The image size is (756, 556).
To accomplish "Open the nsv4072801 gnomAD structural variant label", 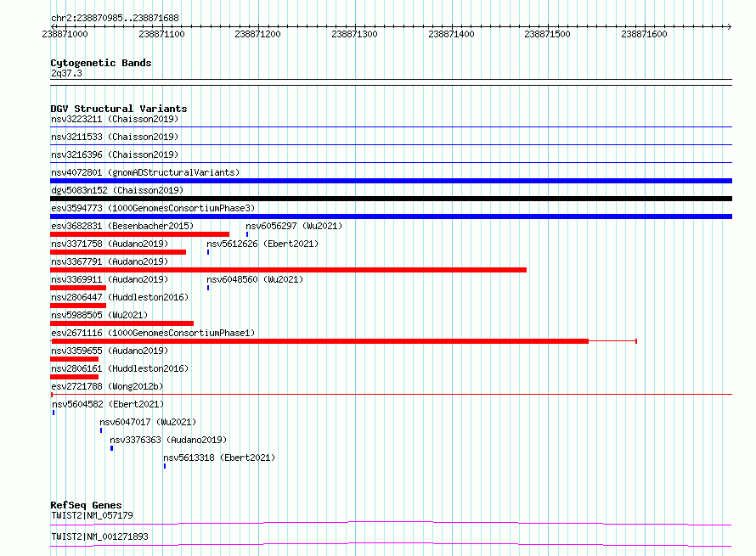I will pyautogui.click(x=145, y=172).
